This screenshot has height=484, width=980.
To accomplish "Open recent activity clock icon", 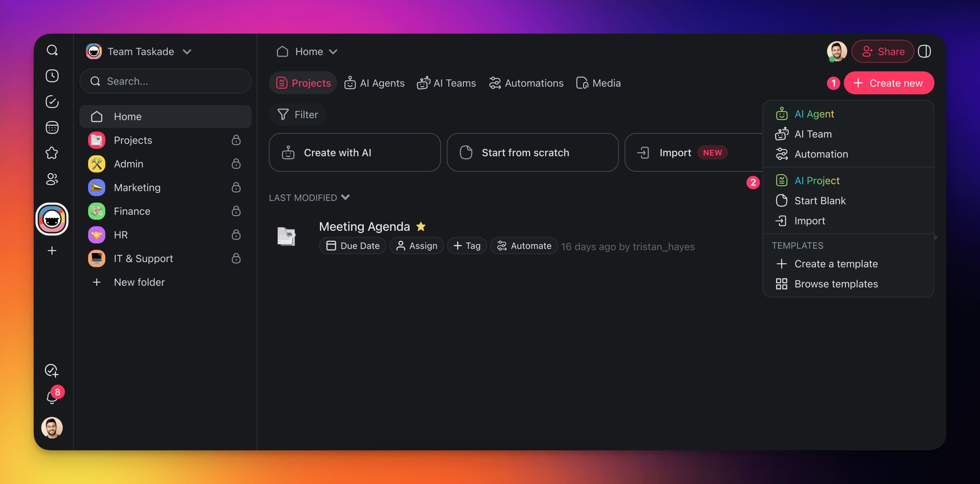I will [52, 76].
